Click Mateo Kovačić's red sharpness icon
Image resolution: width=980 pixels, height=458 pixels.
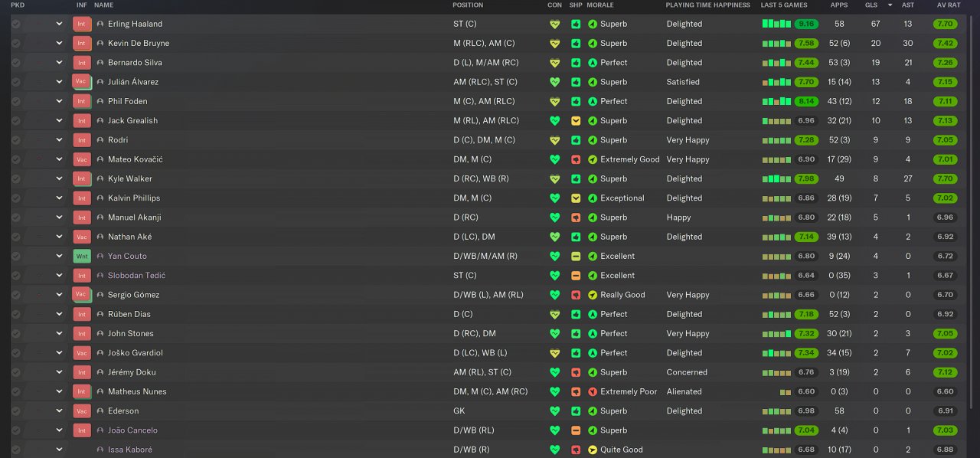pyautogui.click(x=576, y=159)
